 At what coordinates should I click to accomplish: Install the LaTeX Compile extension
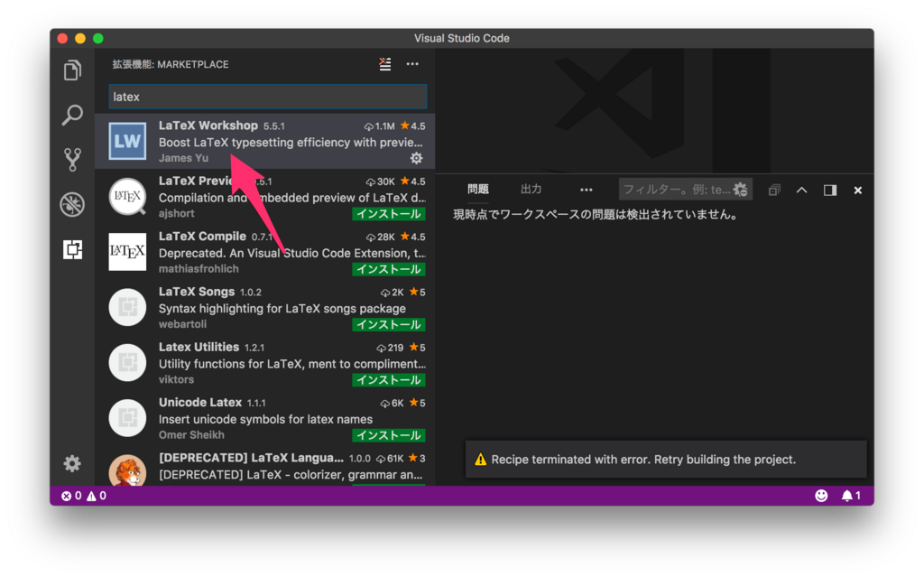coord(389,269)
